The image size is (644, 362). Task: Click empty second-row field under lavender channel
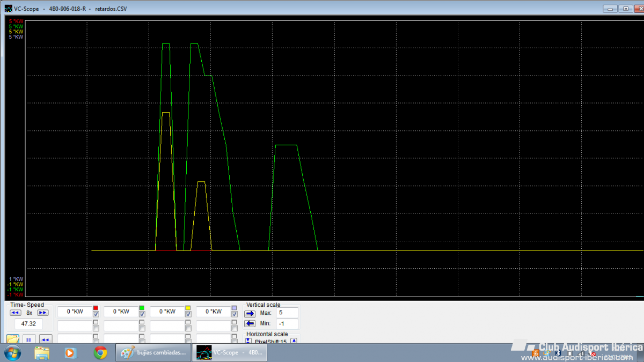[x=213, y=326]
